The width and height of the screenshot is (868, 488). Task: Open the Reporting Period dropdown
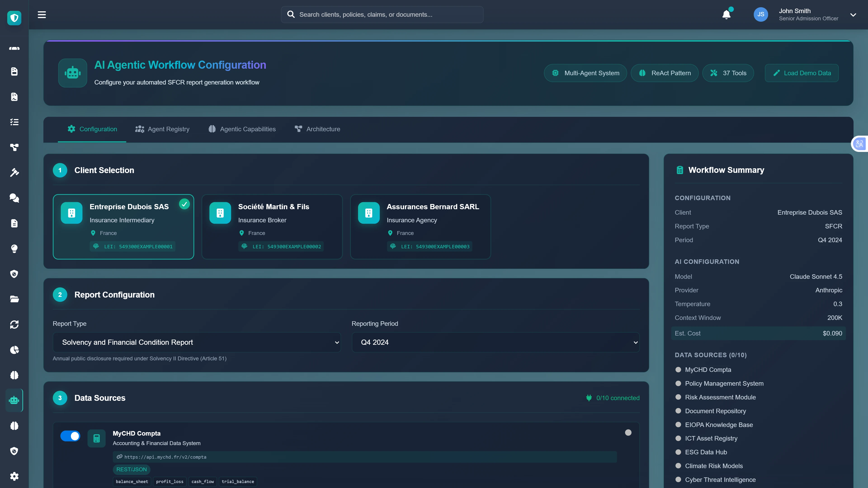(x=495, y=342)
